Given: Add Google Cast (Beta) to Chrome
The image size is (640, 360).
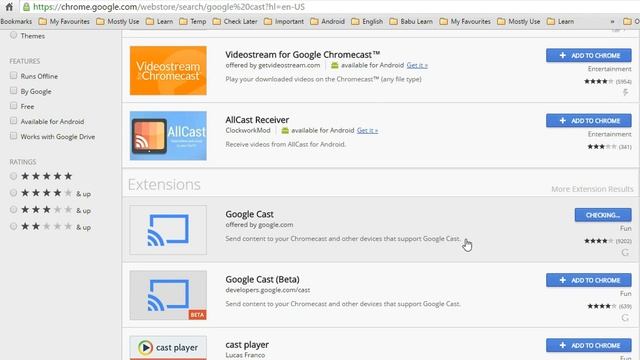Looking at the screenshot, I should (x=589, y=280).
